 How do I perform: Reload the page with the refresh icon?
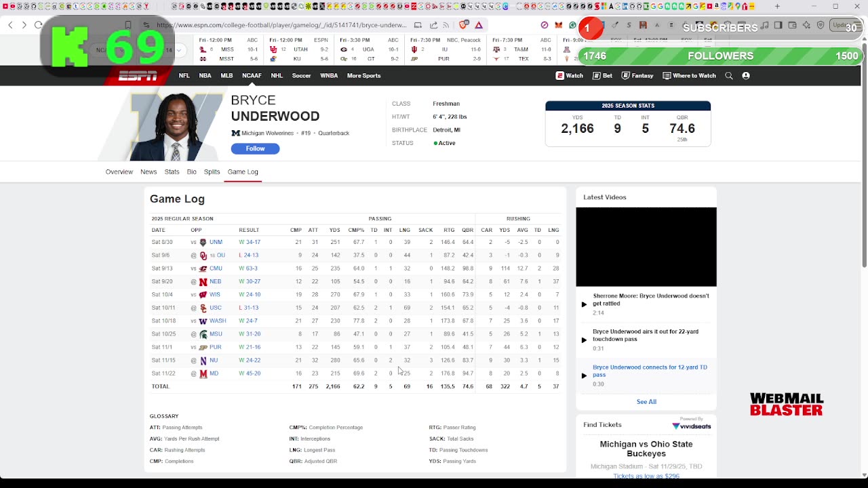pos(38,25)
